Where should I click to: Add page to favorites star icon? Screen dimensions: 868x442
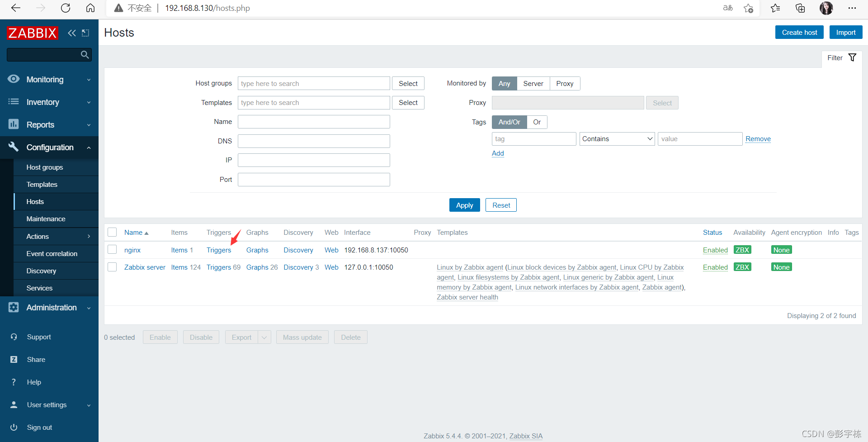(749, 8)
